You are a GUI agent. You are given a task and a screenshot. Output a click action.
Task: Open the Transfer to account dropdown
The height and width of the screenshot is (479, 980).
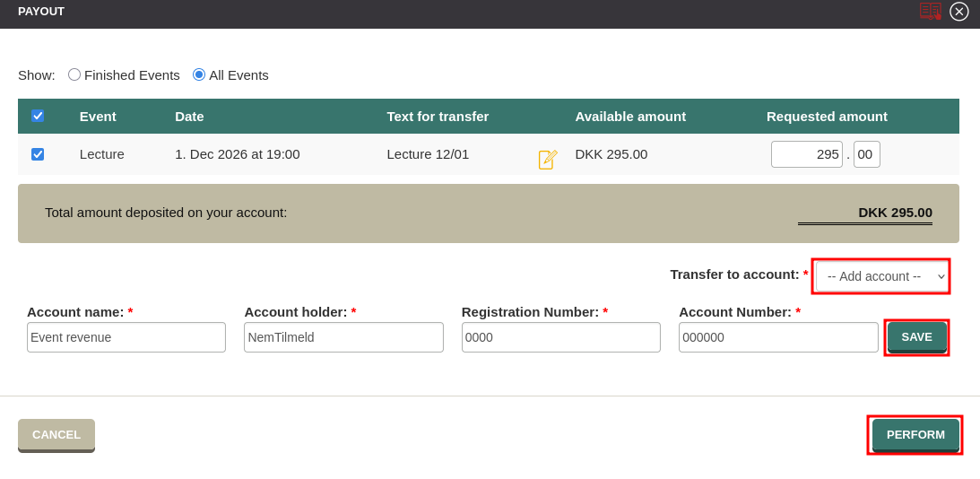(881, 276)
